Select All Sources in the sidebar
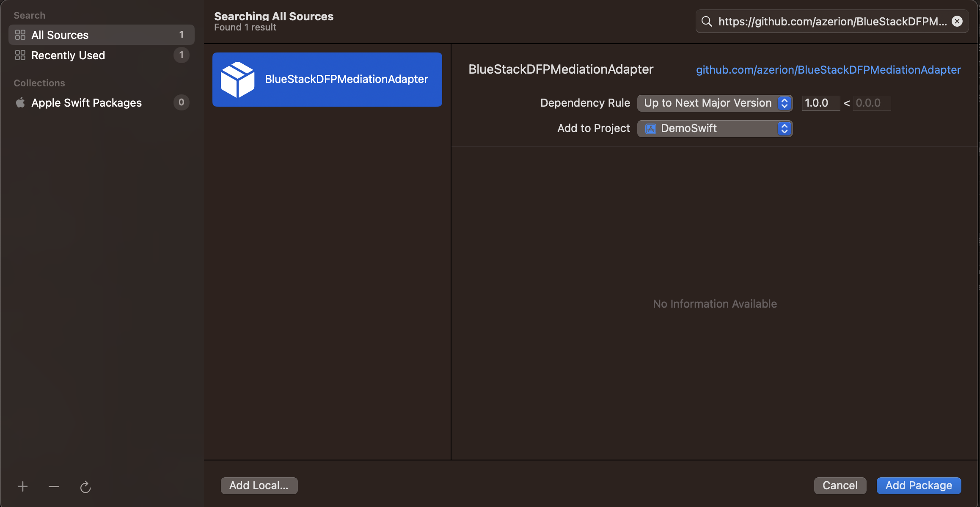Image resolution: width=980 pixels, height=507 pixels. pyautogui.click(x=102, y=35)
